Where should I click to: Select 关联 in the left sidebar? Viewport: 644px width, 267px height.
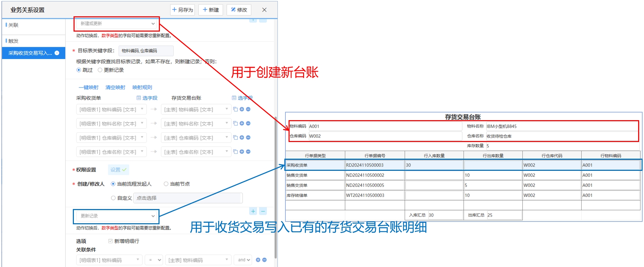click(13, 25)
